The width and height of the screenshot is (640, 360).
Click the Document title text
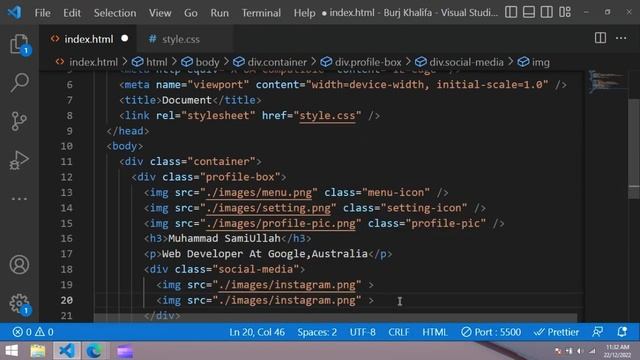187,100
